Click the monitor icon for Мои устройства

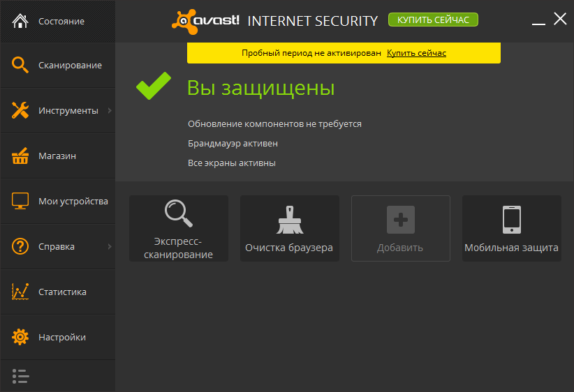point(20,201)
